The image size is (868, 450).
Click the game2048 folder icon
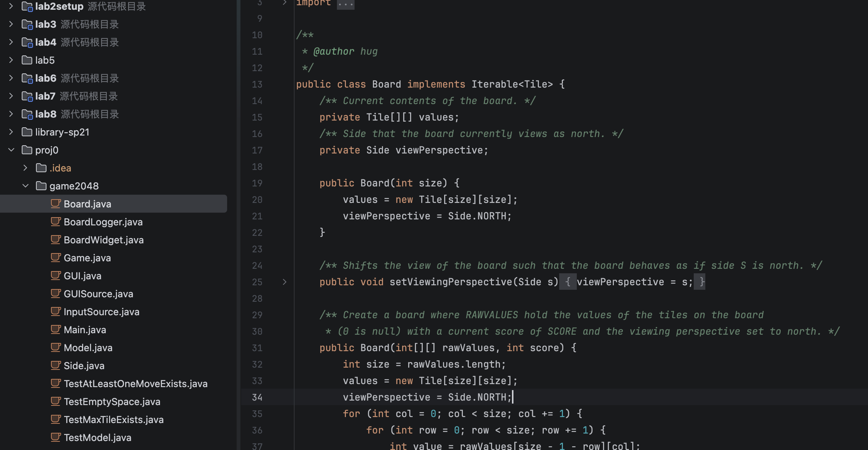[41, 186]
